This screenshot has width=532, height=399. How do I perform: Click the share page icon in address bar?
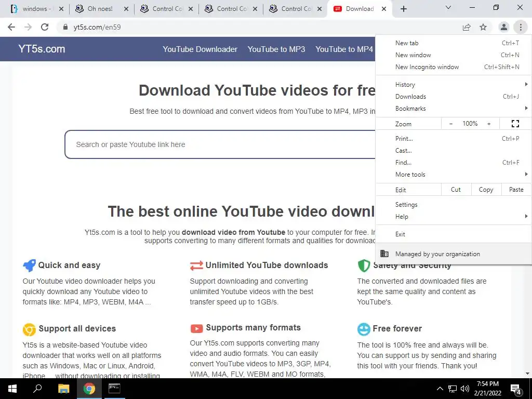[x=467, y=27]
